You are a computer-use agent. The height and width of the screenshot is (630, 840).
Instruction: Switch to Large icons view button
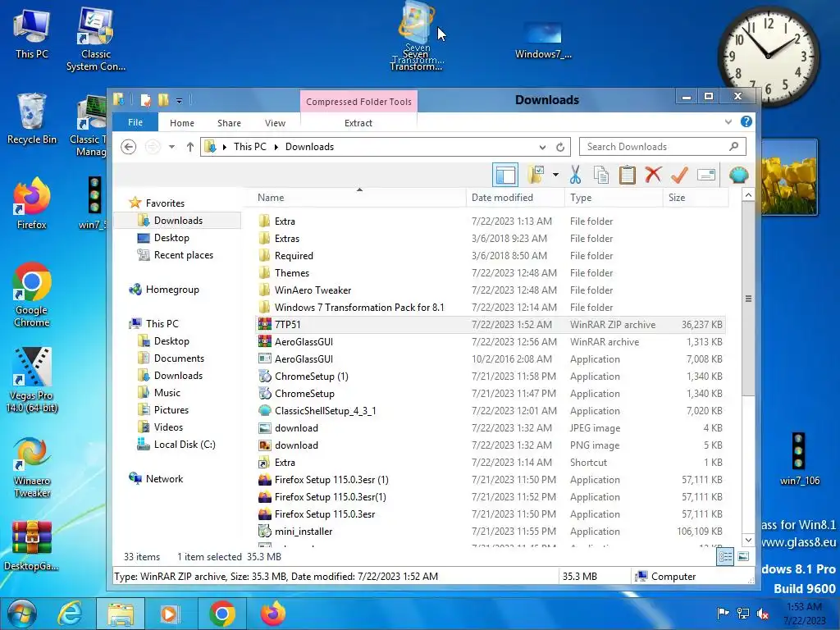743,557
